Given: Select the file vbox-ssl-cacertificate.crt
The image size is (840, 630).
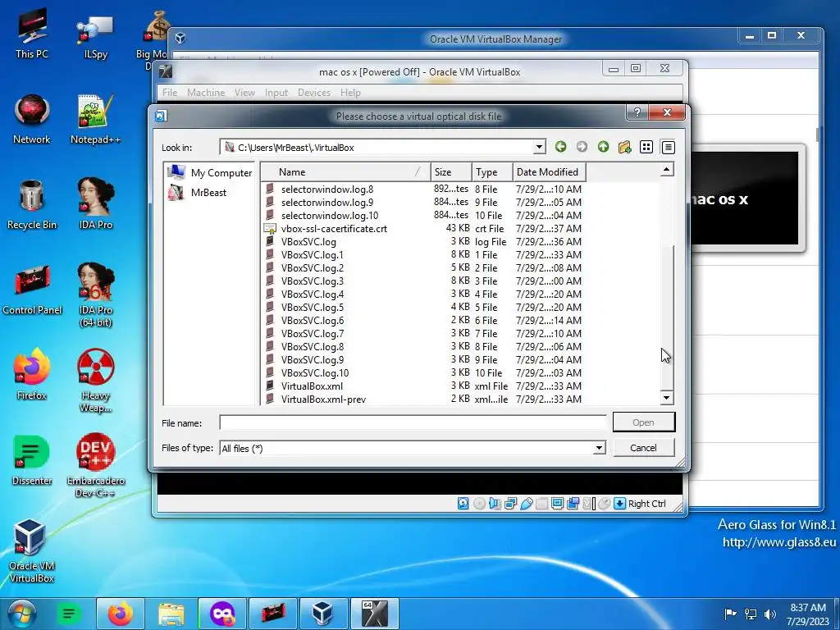Looking at the screenshot, I should click(334, 229).
